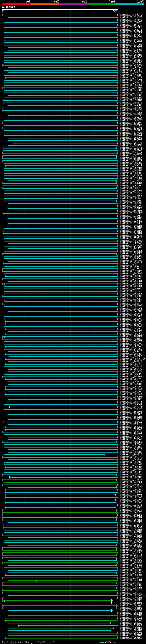Select hit label UniRef100_B4FCG9
The height and width of the screenshot is (644, 146).
[x=131, y=35]
